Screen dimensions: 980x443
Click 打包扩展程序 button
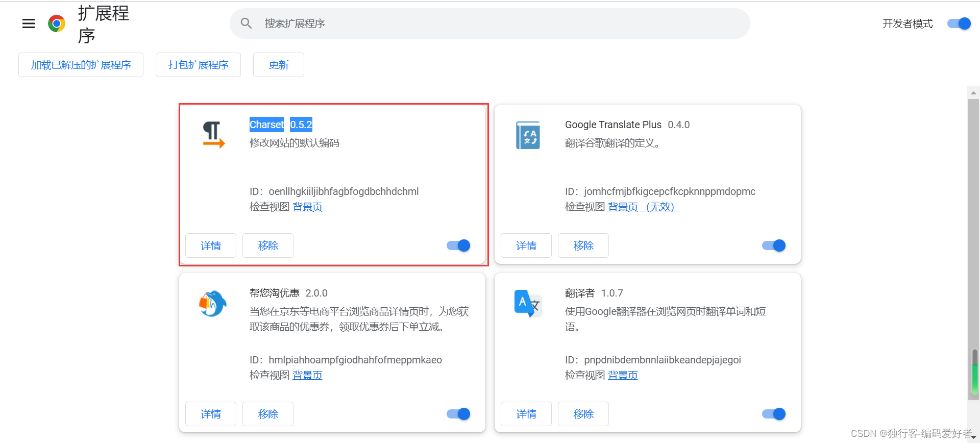pyautogui.click(x=198, y=65)
